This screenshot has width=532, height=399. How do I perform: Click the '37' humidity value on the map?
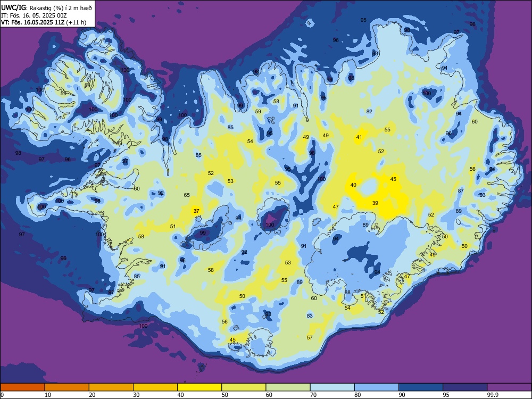pos(196,211)
